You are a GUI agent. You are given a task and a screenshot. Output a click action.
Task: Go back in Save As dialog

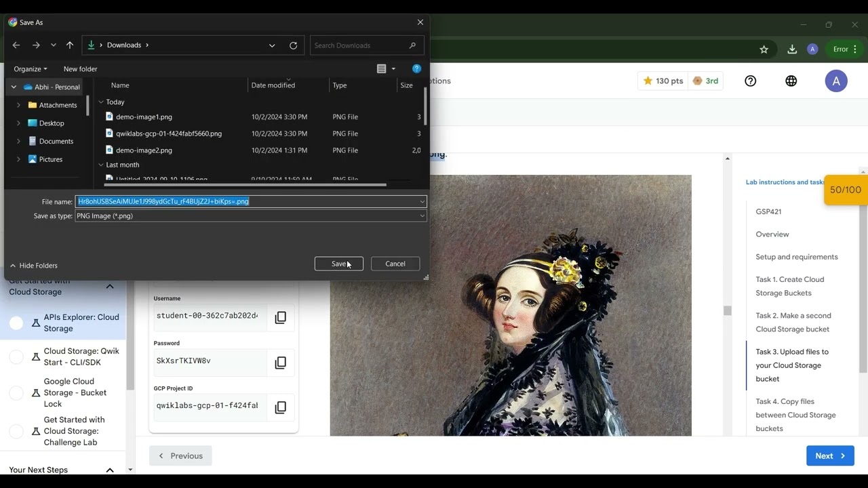tap(16, 45)
